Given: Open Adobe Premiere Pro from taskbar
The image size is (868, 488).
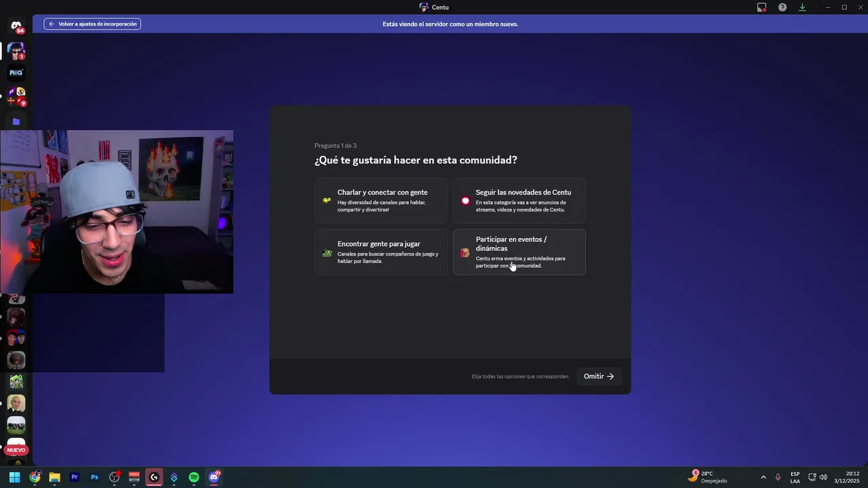Looking at the screenshot, I should pyautogui.click(x=75, y=477).
